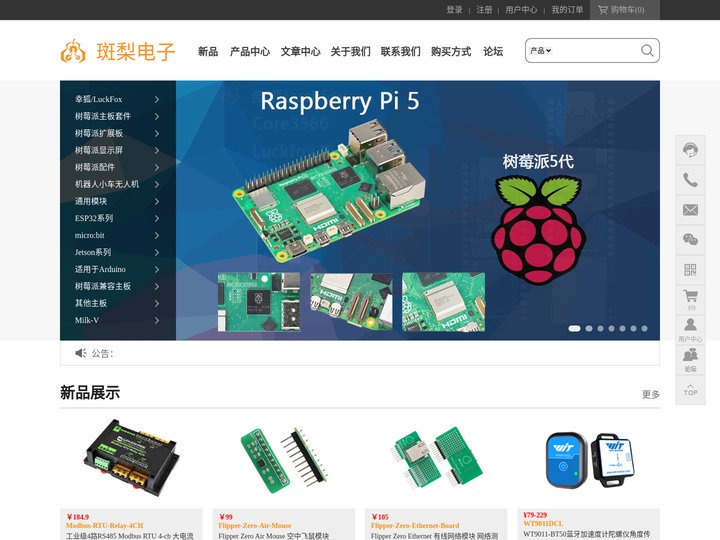Expand 幸狐/LuckFox category arrow
This screenshot has height=540, width=720.
pyautogui.click(x=157, y=99)
